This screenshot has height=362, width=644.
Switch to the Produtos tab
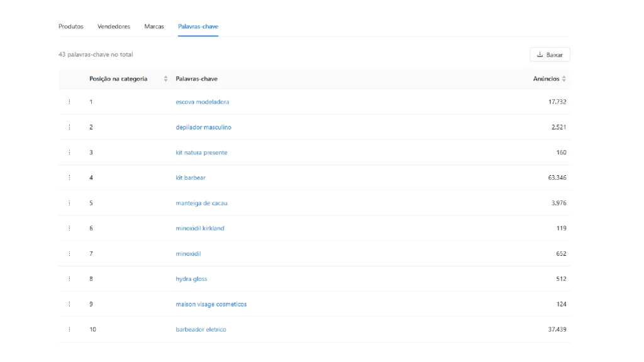(70, 26)
